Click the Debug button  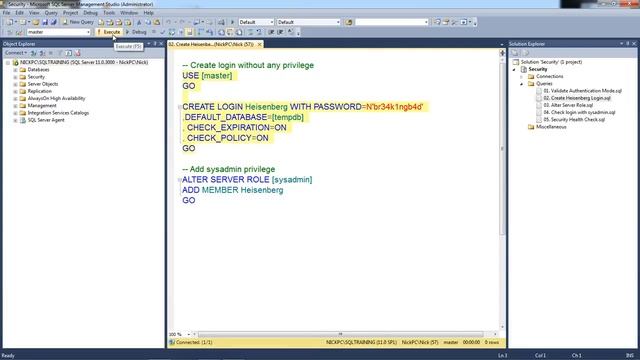point(136,32)
